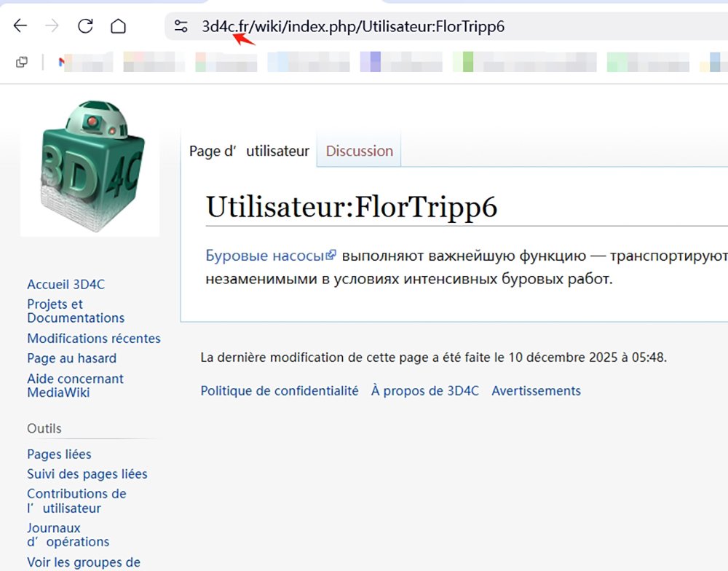Open site information icon in address bar
Image resolution: width=728 pixels, height=571 pixels.
pos(181,27)
